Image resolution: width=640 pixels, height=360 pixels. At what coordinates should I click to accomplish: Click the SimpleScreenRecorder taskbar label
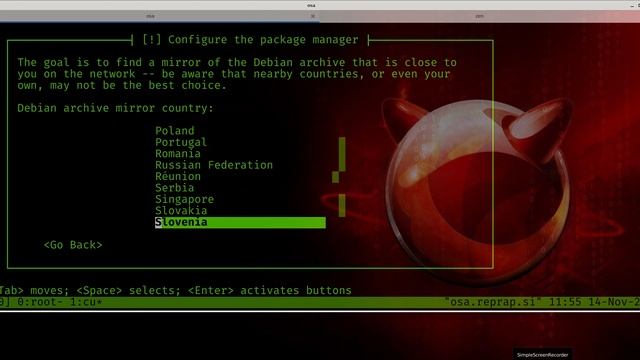[542, 355]
